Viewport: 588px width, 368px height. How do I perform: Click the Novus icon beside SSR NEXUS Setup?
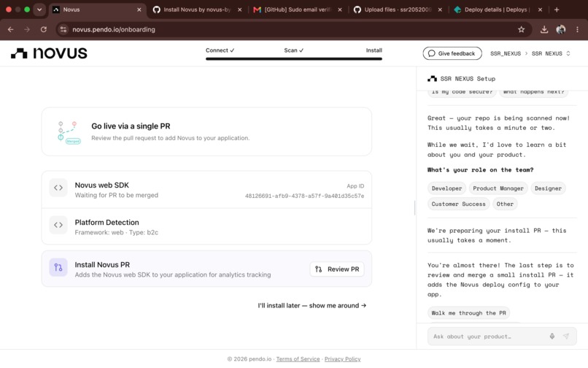click(432, 78)
